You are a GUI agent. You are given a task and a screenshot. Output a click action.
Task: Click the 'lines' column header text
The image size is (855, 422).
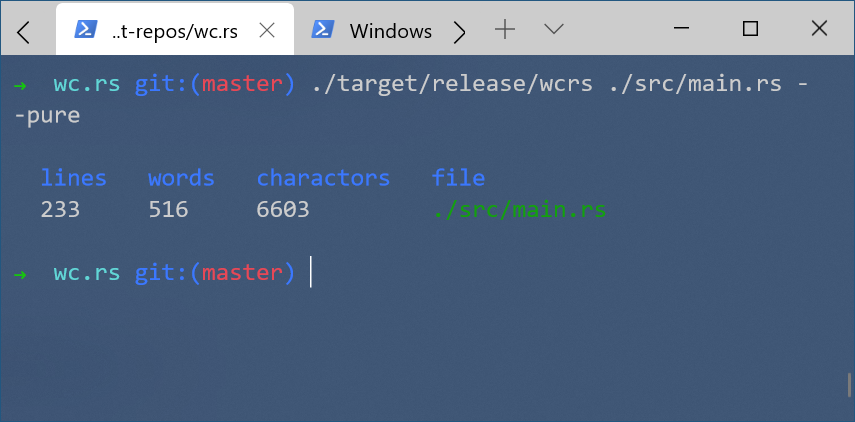[74, 178]
